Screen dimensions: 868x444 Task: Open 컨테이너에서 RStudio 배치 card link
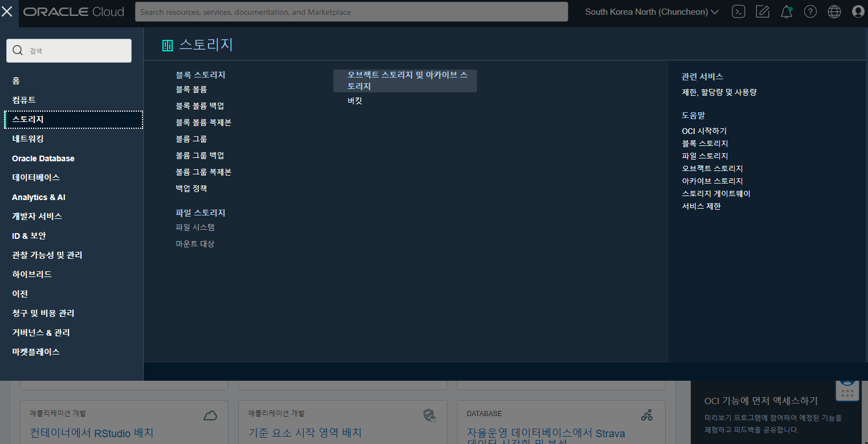(x=92, y=433)
